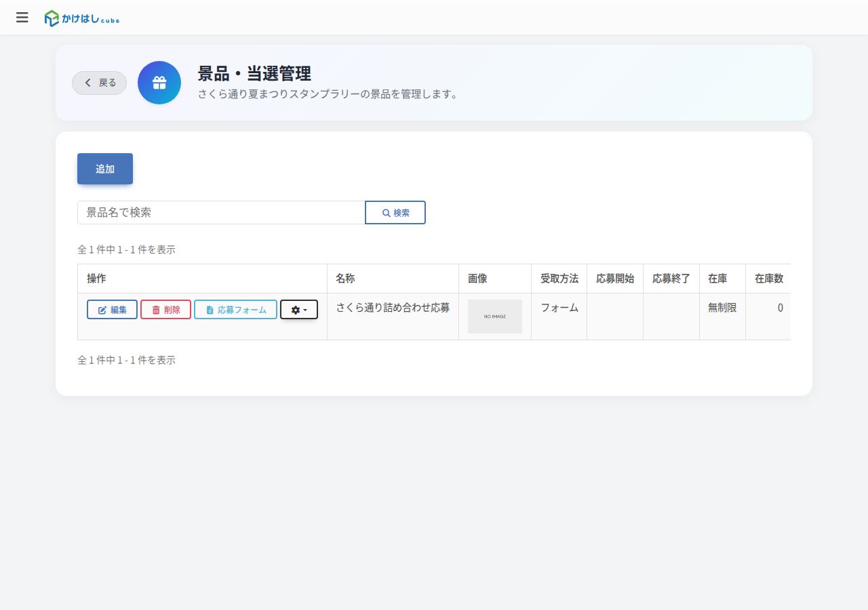Click the 検索 search button
Image resolution: width=868 pixels, height=610 pixels.
(395, 212)
